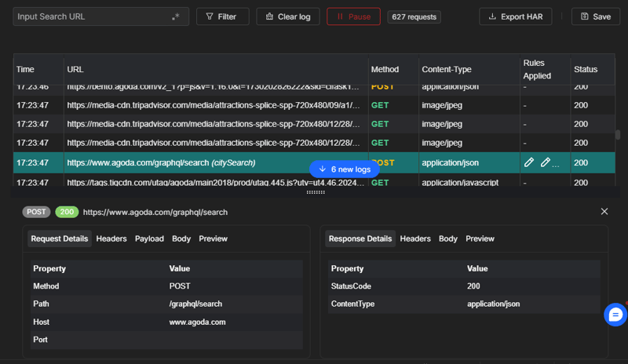Click the first pencil rule icon
628x364 pixels.
pos(529,162)
